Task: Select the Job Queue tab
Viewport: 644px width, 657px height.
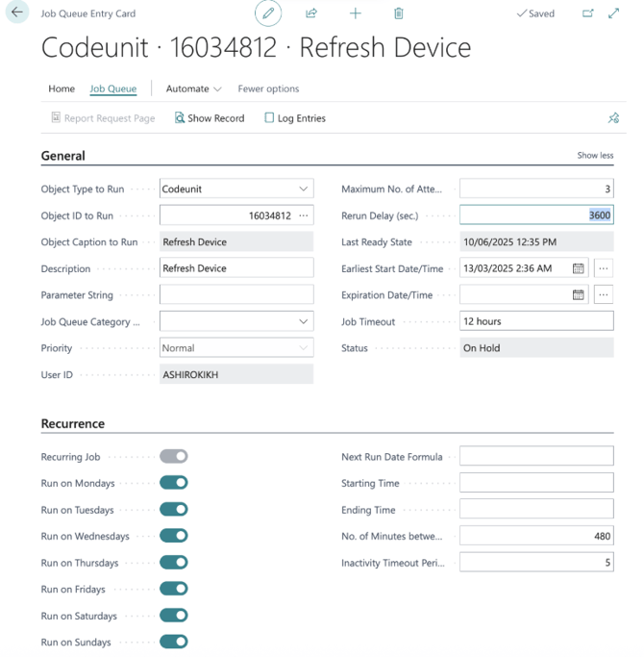Action: 112,88
